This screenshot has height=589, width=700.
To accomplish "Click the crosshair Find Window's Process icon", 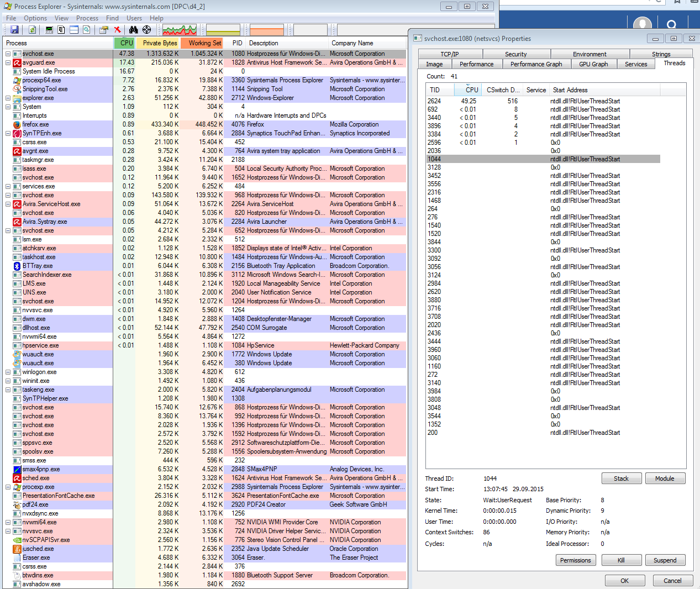I will coord(146,30).
